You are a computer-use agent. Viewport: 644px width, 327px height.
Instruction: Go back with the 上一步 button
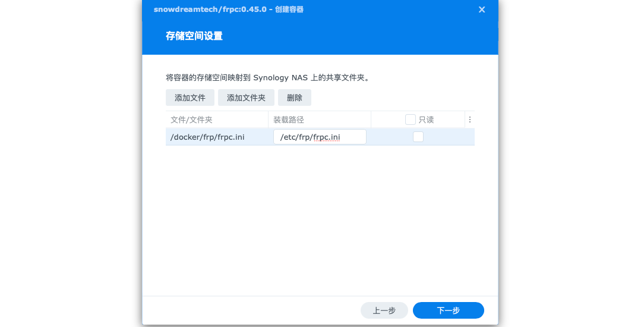click(x=384, y=310)
